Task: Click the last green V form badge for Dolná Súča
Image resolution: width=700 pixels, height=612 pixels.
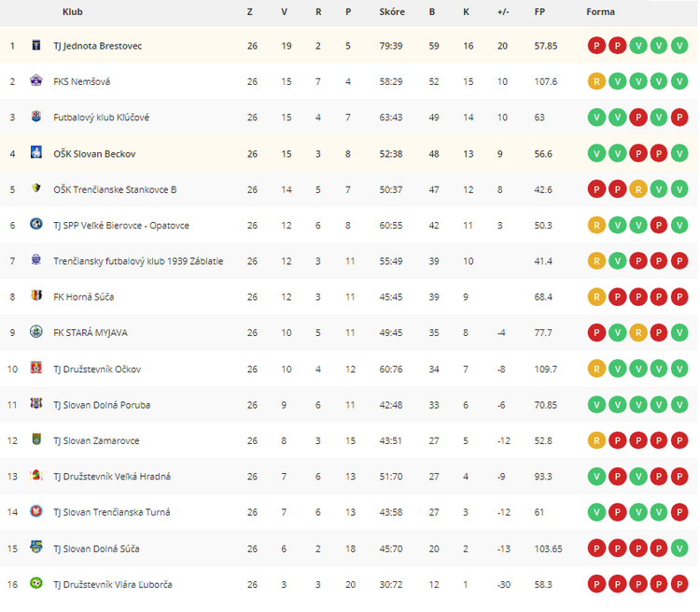Action: pos(679,549)
